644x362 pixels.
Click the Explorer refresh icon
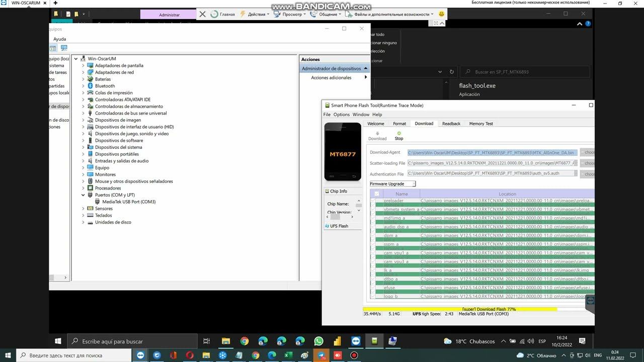point(452,72)
